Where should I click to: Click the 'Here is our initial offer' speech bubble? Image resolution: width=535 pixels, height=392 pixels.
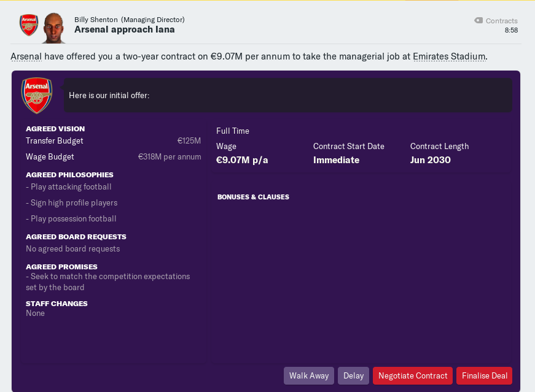pos(287,96)
